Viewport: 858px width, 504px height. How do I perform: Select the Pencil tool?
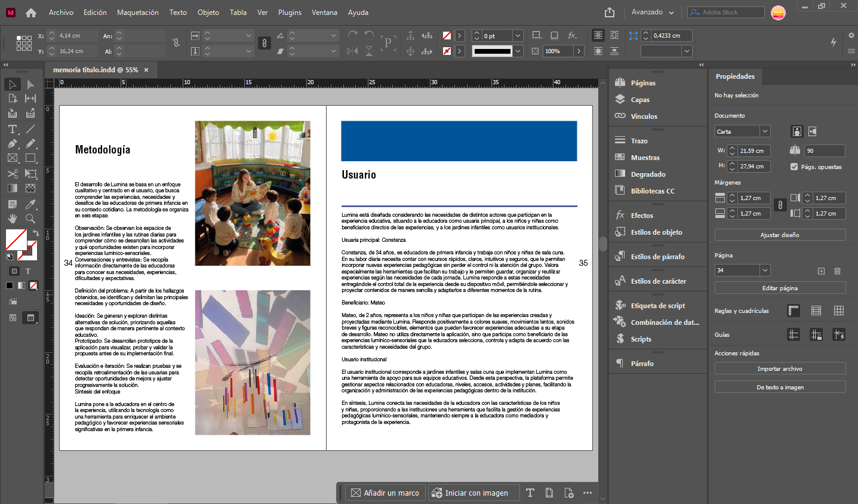30,143
